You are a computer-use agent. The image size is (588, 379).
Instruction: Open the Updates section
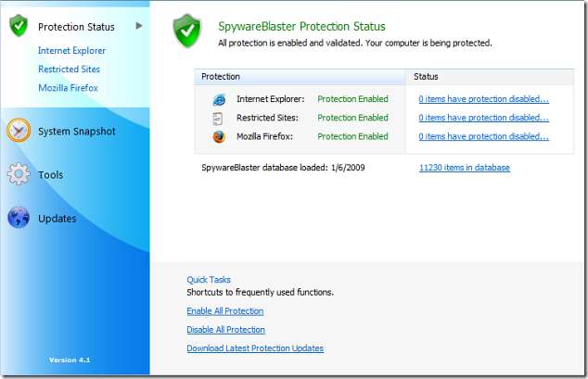pos(57,219)
